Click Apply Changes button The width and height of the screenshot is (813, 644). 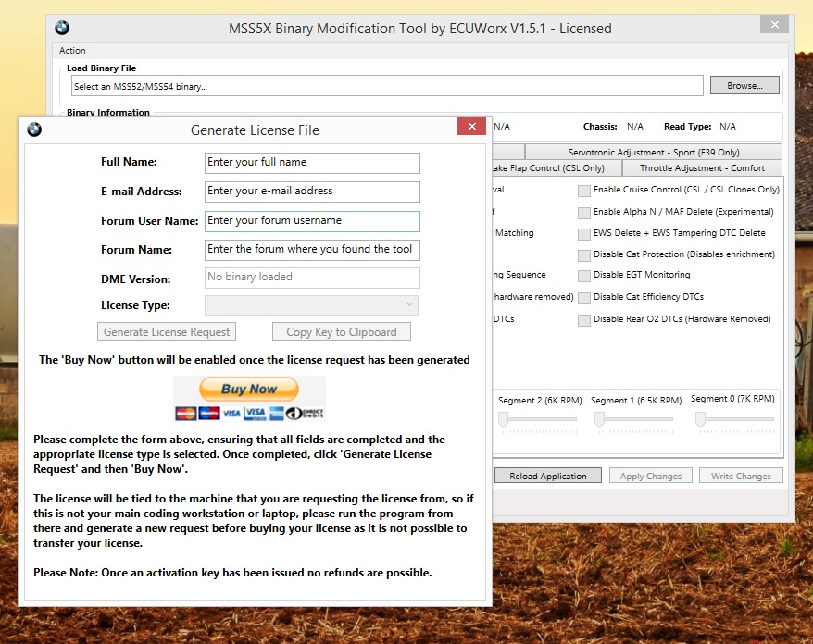[x=651, y=476]
